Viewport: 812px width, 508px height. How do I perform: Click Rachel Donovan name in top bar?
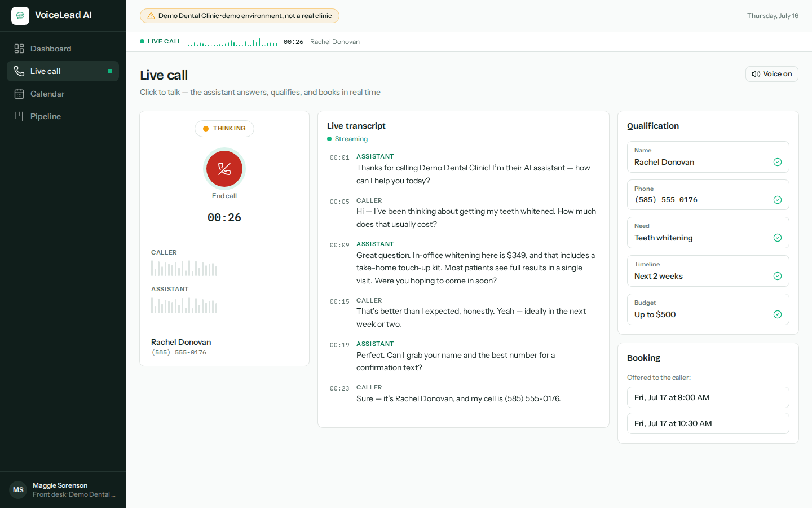tap(335, 42)
